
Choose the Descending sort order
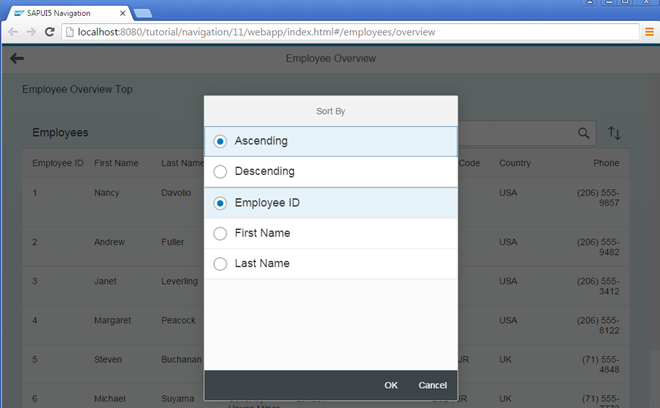pyautogui.click(x=221, y=172)
